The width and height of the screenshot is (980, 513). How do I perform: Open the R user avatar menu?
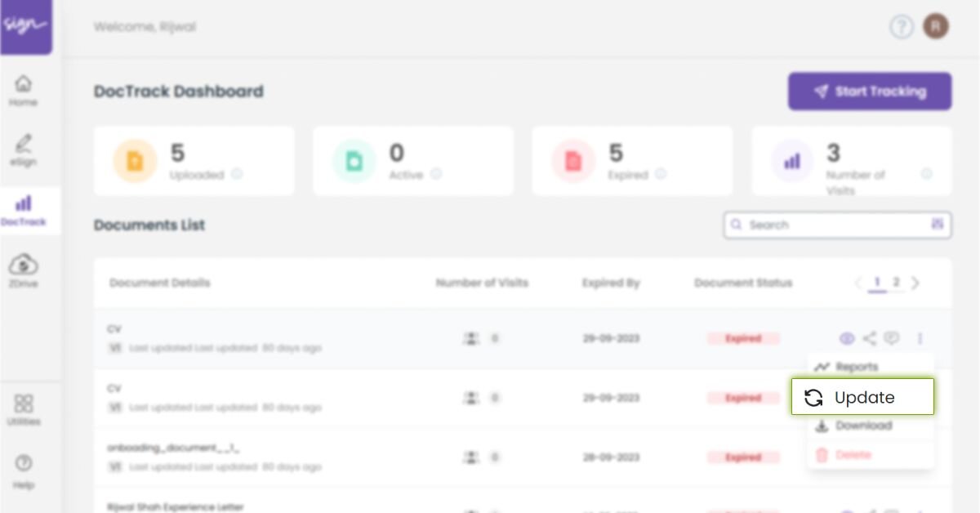coord(936,27)
